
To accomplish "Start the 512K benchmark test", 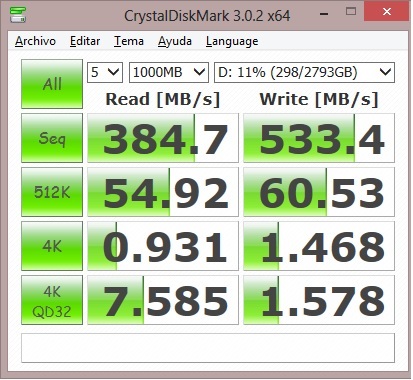I will click(x=52, y=192).
